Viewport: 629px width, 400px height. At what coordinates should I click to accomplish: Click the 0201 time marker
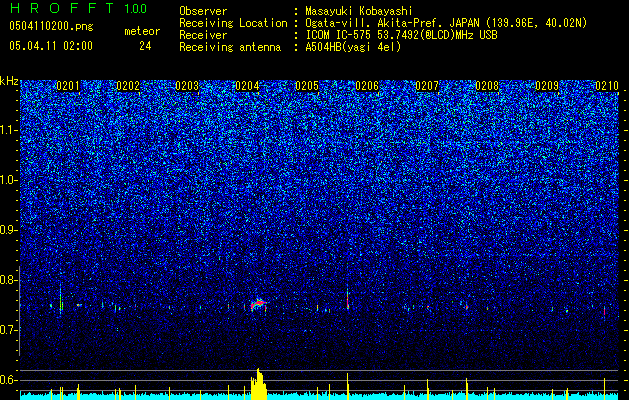point(68,86)
